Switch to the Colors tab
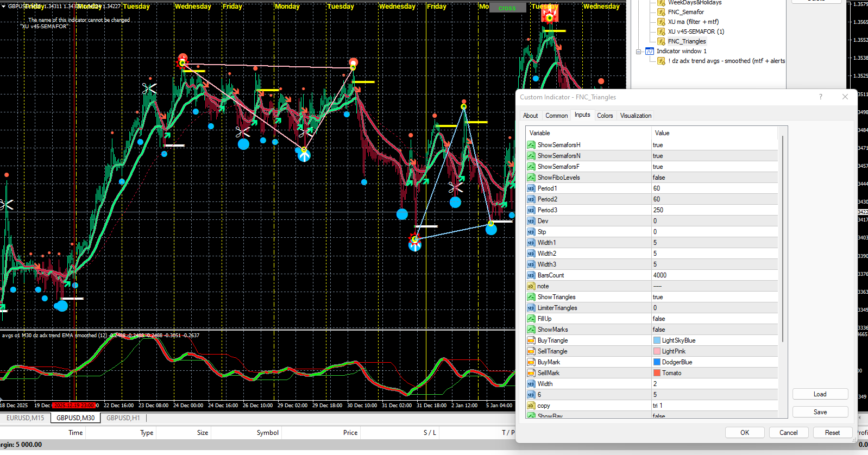The height and width of the screenshot is (455, 868). 605,116
